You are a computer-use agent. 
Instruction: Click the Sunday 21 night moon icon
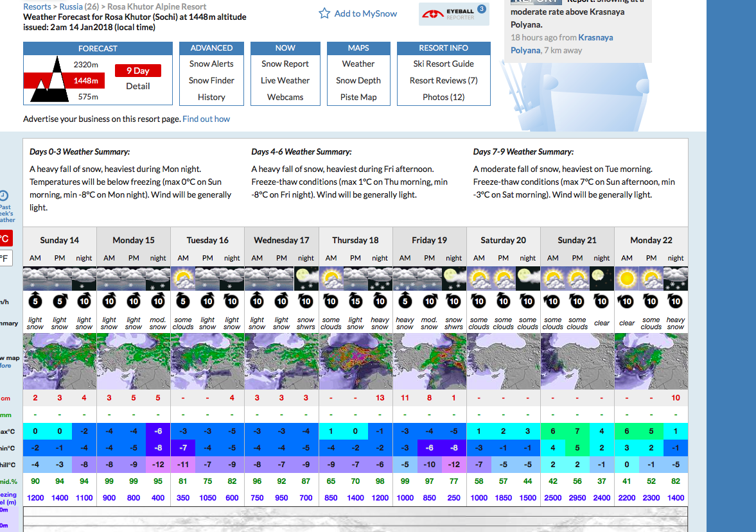[602, 279]
